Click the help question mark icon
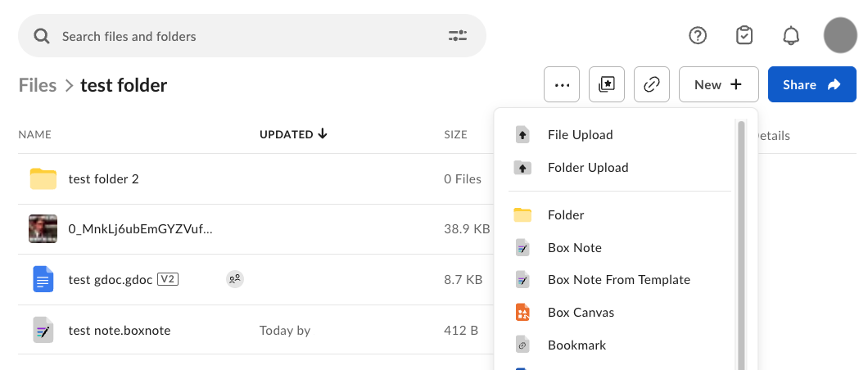 point(698,36)
